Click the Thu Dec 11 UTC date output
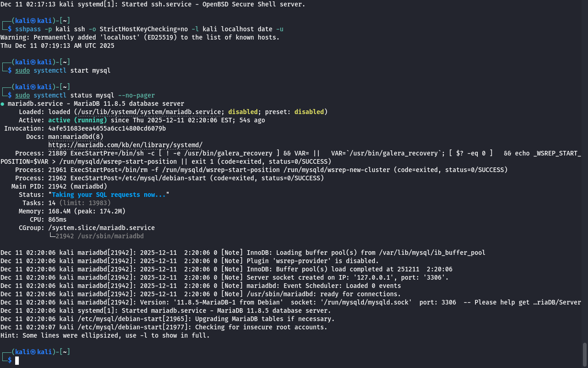The height and width of the screenshot is (368, 588). [x=57, y=46]
